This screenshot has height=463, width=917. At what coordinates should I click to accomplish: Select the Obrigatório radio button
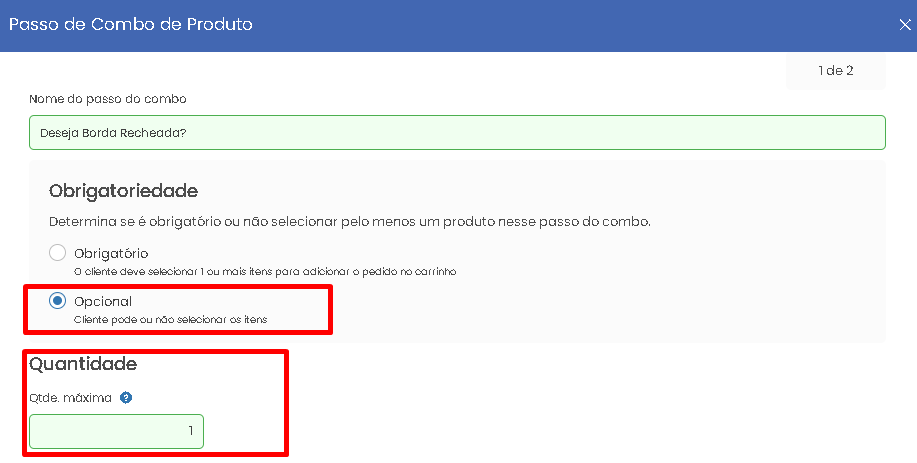pyautogui.click(x=57, y=253)
